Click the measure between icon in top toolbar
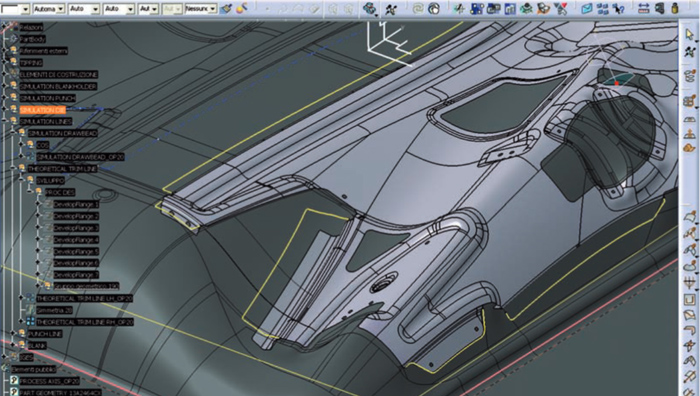 pyautogui.click(x=643, y=8)
